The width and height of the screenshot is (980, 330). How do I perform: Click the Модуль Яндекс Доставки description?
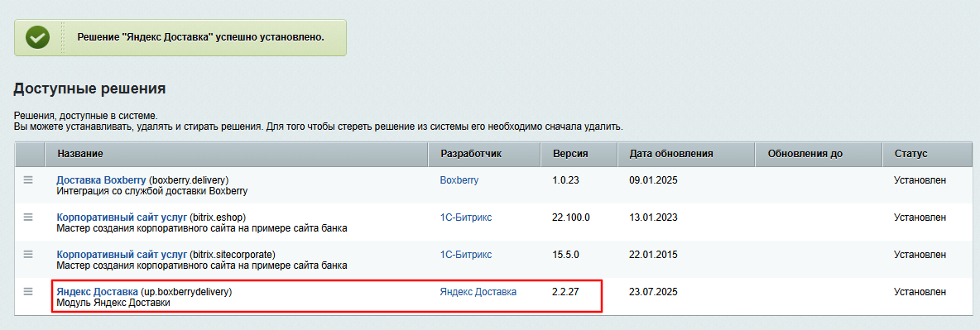[x=113, y=304]
